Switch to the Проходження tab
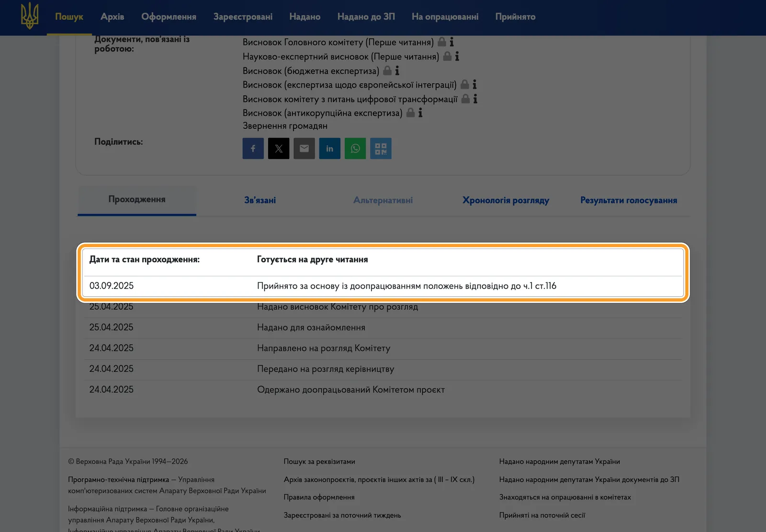Screen dimensions: 766x532 point(137,200)
